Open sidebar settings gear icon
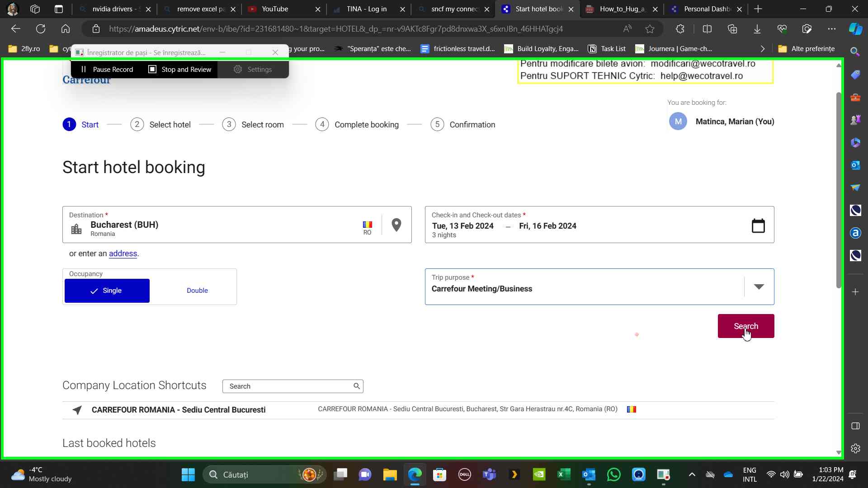This screenshot has height=488, width=868. point(855,449)
